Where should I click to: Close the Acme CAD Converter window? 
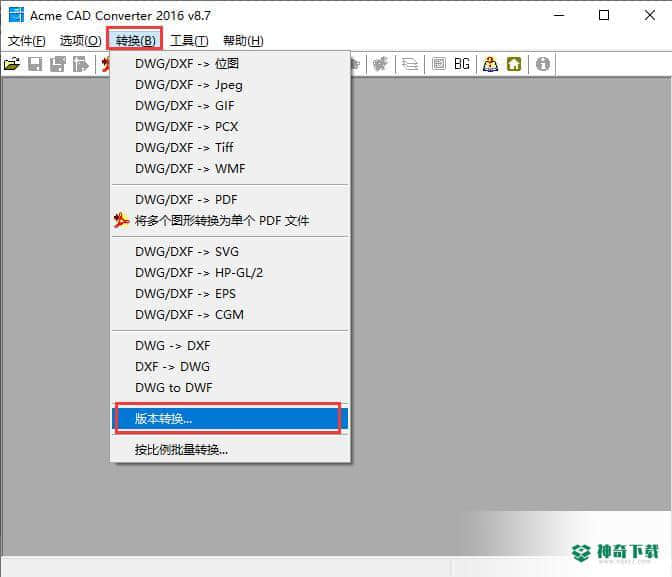650,15
